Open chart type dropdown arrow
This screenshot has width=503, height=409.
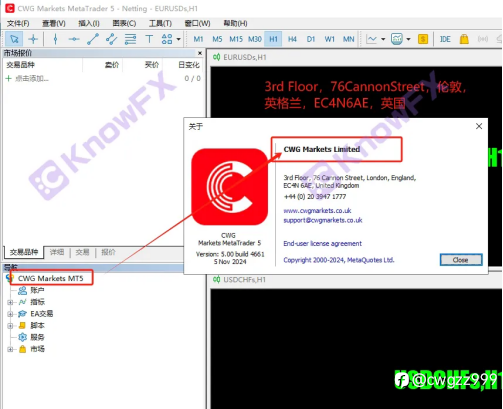(383, 39)
